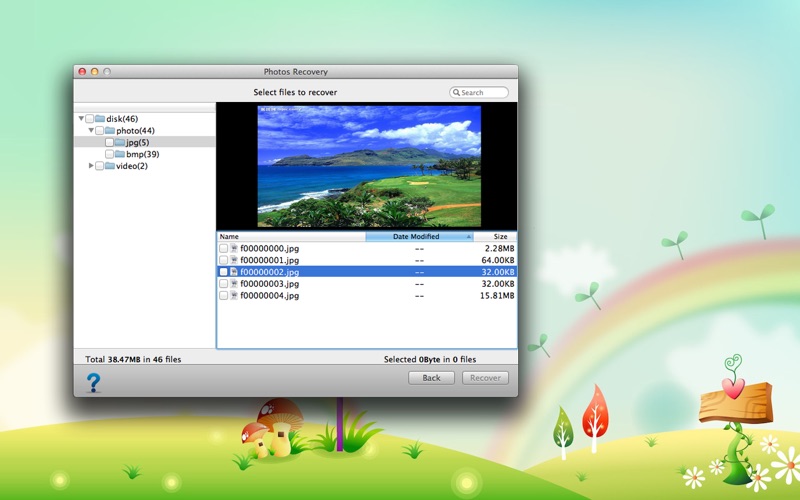The width and height of the screenshot is (800, 500).
Task: Click the video folder icon in the tree
Action: click(110, 166)
